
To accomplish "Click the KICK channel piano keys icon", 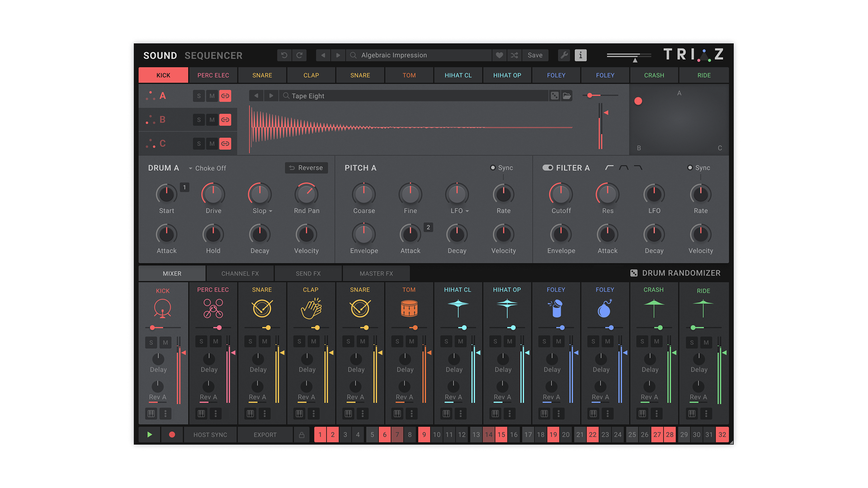I will (151, 413).
